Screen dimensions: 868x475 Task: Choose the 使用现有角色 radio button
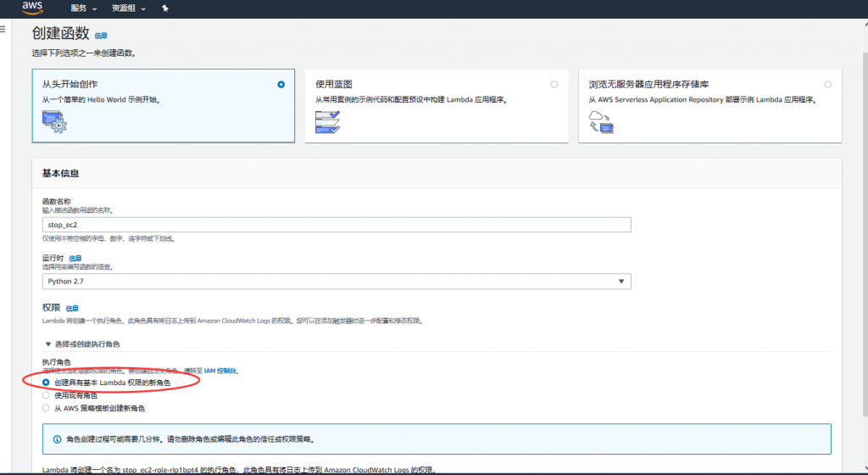pyautogui.click(x=47, y=395)
